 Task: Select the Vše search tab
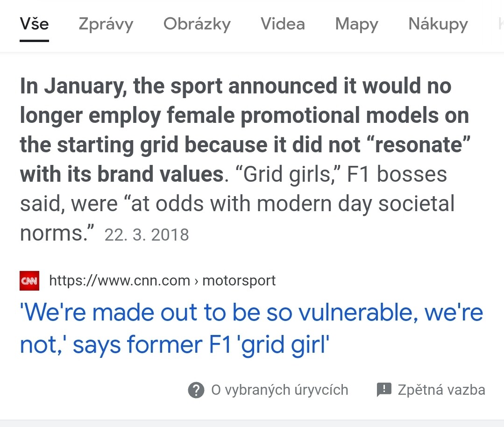click(34, 24)
